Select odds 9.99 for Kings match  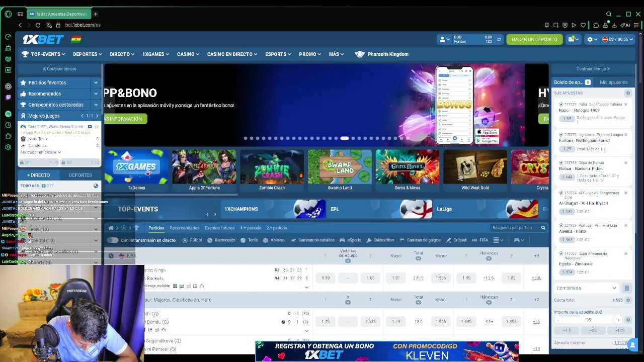click(x=326, y=278)
